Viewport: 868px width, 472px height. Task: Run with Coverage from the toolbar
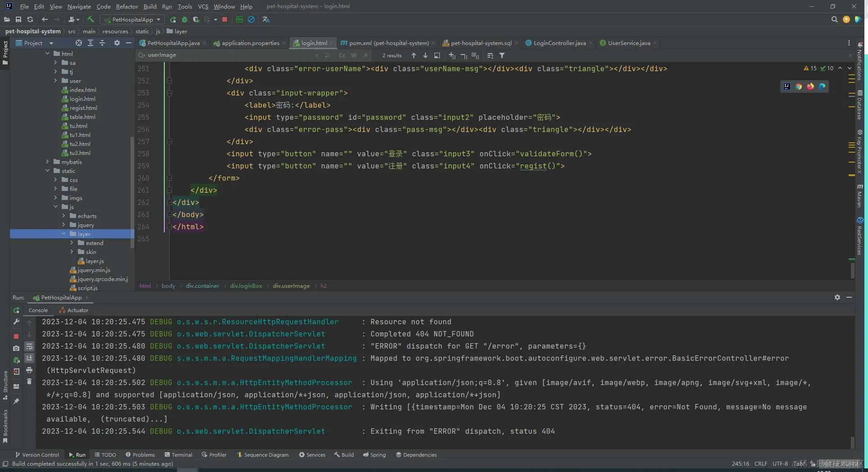(196, 19)
